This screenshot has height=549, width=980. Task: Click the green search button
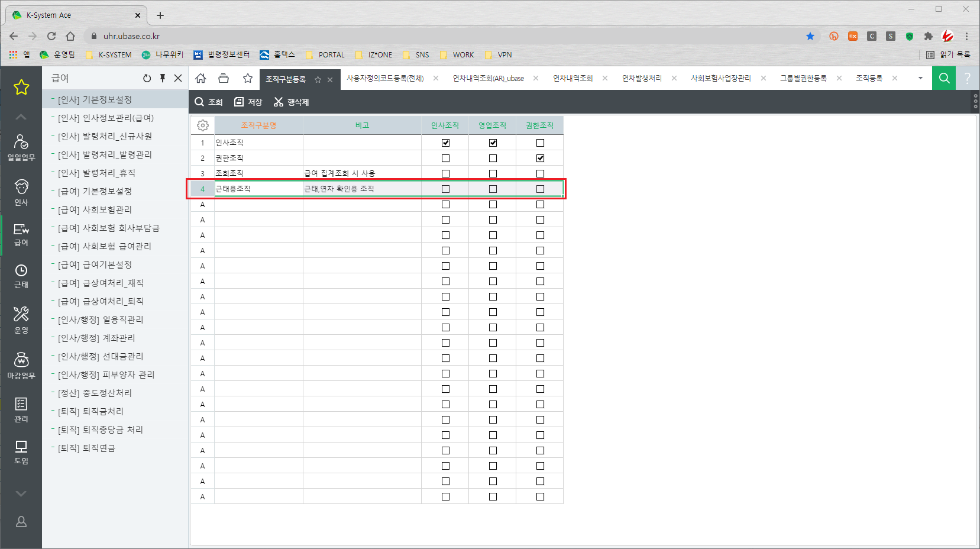944,78
